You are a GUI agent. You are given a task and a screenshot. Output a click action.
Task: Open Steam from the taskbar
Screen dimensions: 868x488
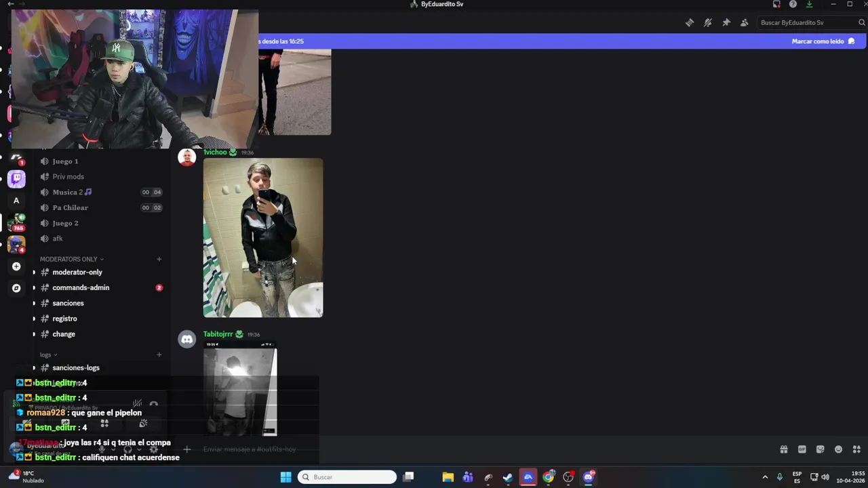pos(508,477)
